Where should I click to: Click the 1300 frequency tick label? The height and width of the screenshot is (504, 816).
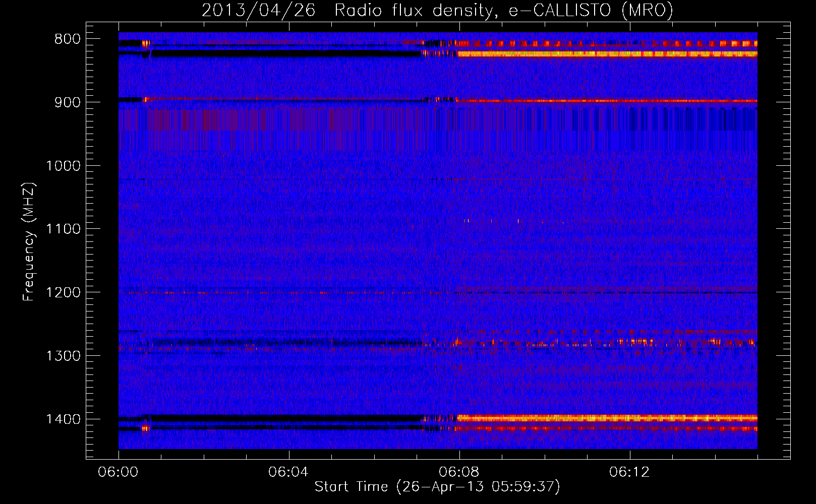pyautogui.click(x=63, y=356)
